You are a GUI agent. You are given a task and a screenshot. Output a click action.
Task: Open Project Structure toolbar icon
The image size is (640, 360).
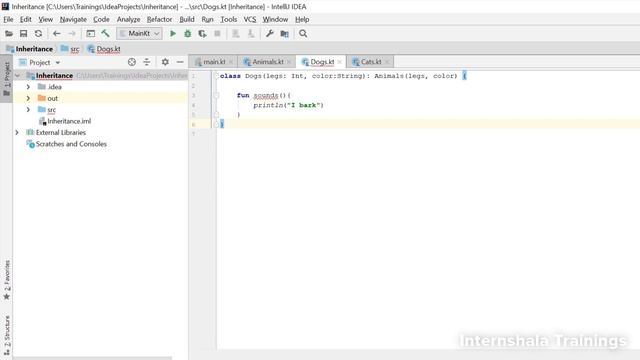[284, 33]
